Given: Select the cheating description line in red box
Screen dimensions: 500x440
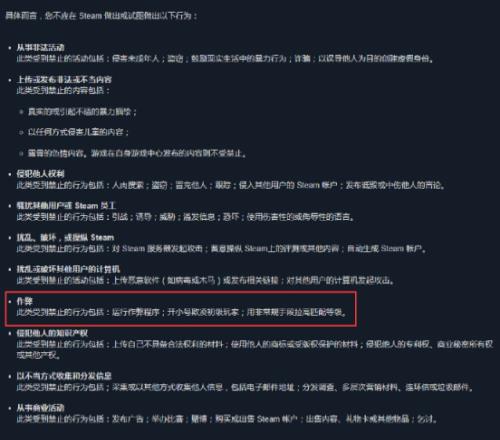Looking at the screenshot, I should [182, 312].
